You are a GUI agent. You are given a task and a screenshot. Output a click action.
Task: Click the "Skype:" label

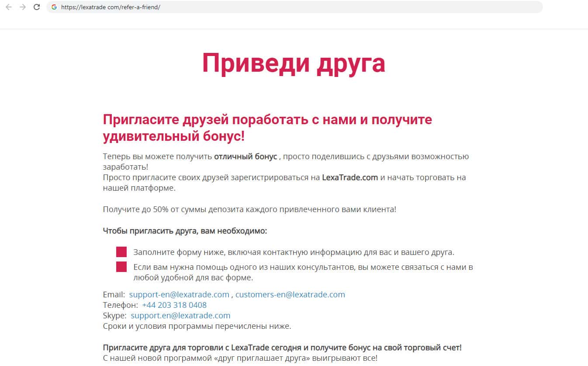[115, 316]
